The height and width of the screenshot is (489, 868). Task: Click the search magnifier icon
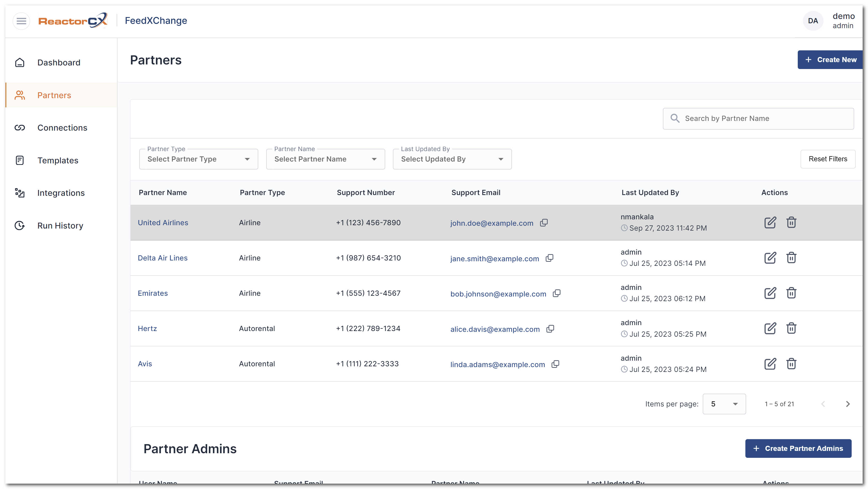click(675, 118)
